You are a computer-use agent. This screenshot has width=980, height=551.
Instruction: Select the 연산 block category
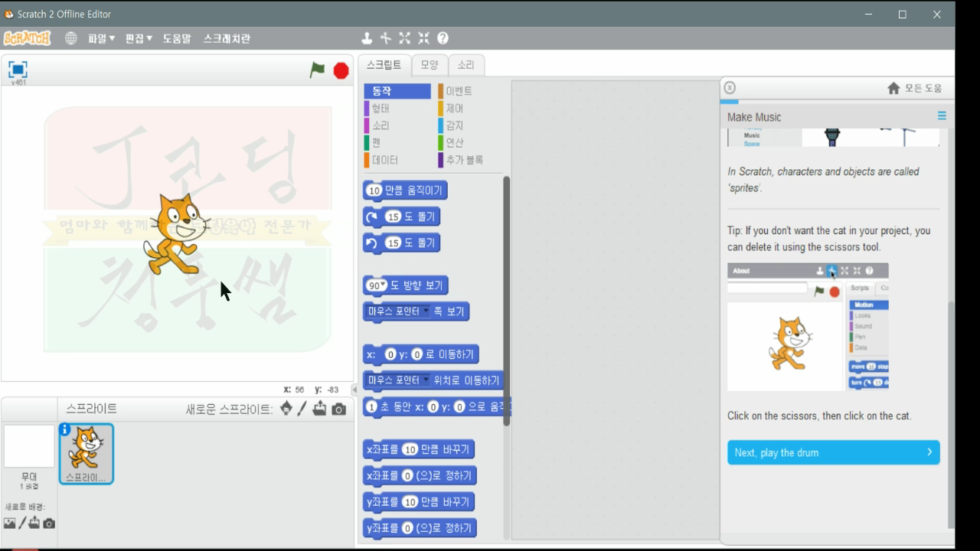click(470, 142)
